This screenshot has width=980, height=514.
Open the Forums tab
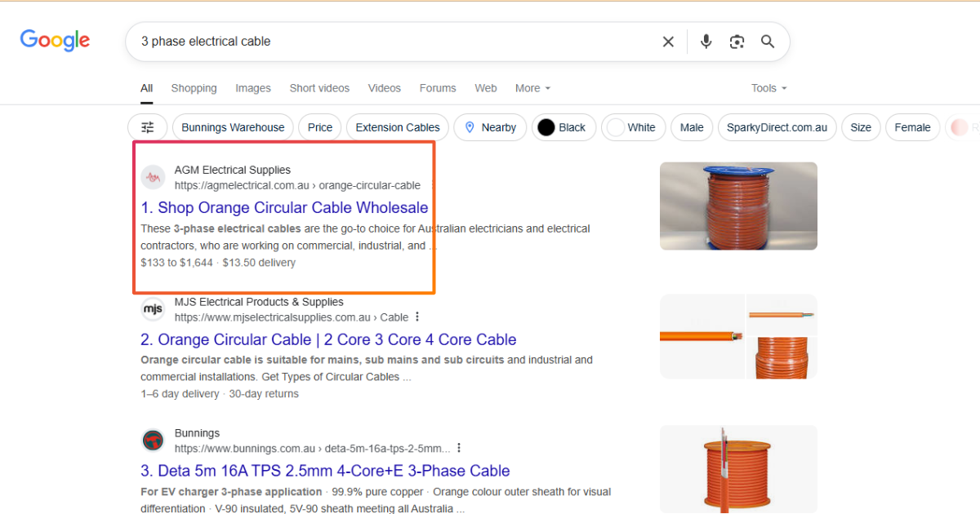click(438, 88)
